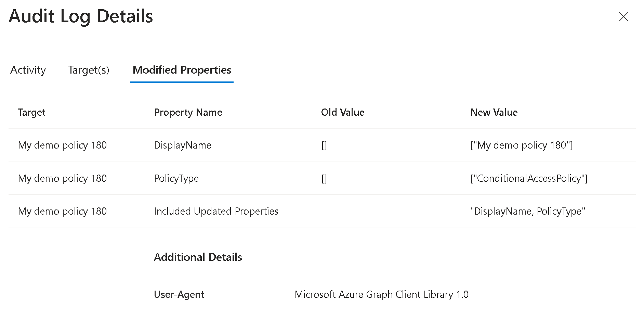Select the DisplayName property cell
This screenshot has height=331, width=644.
tap(183, 145)
